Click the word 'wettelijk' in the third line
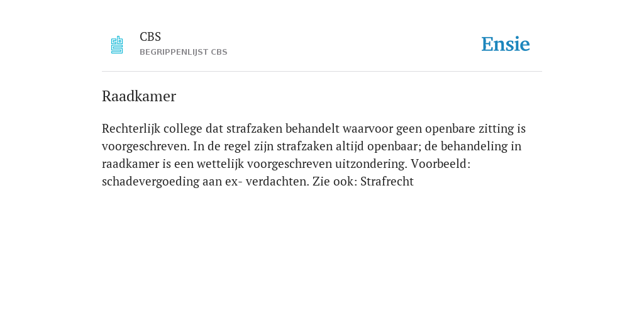This screenshot has height=322, width=644. 220,164
